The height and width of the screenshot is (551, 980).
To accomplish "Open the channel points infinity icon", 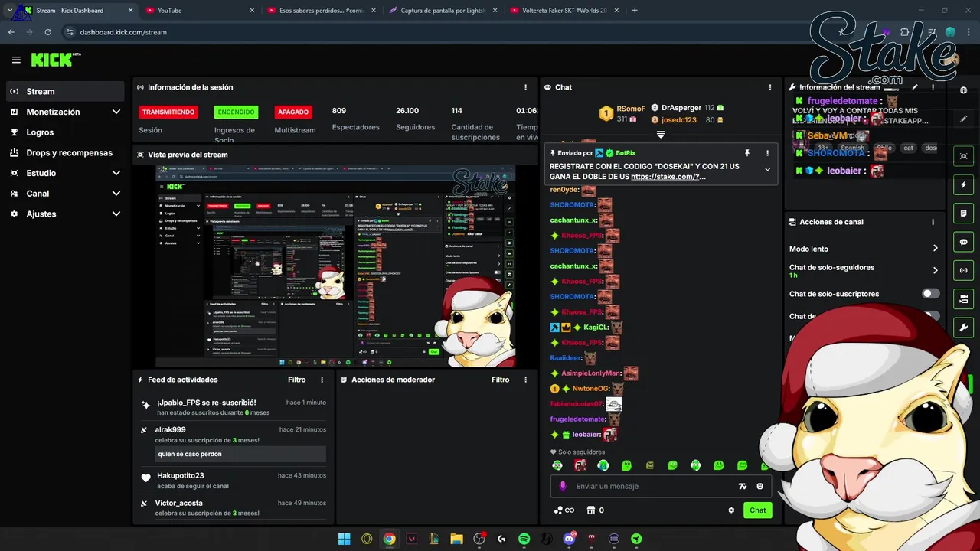I will [564, 510].
